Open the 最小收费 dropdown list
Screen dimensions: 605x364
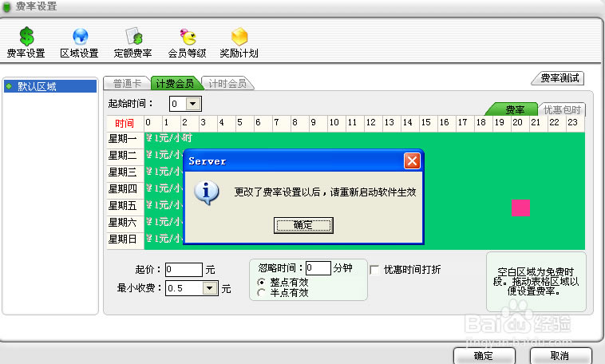coord(210,288)
